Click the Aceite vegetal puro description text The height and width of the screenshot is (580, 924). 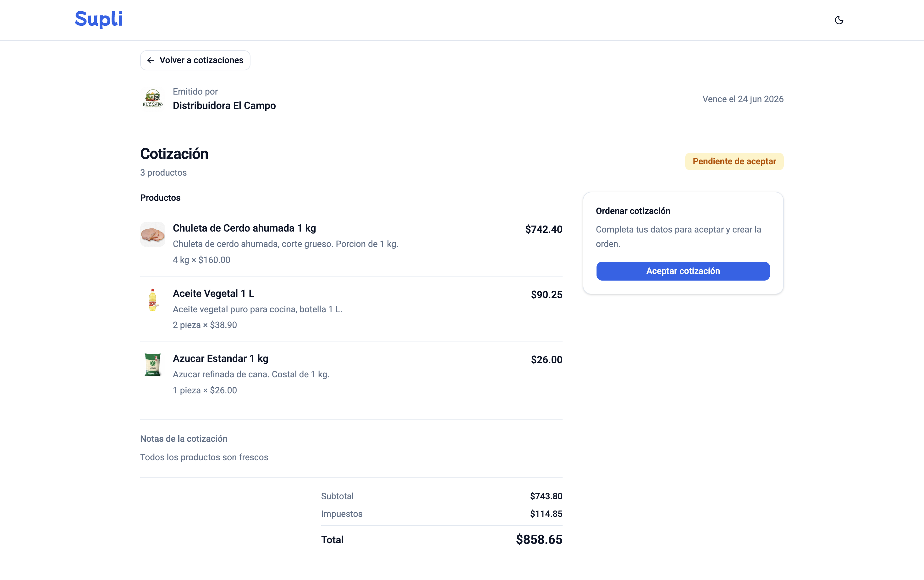[x=257, y=309]
